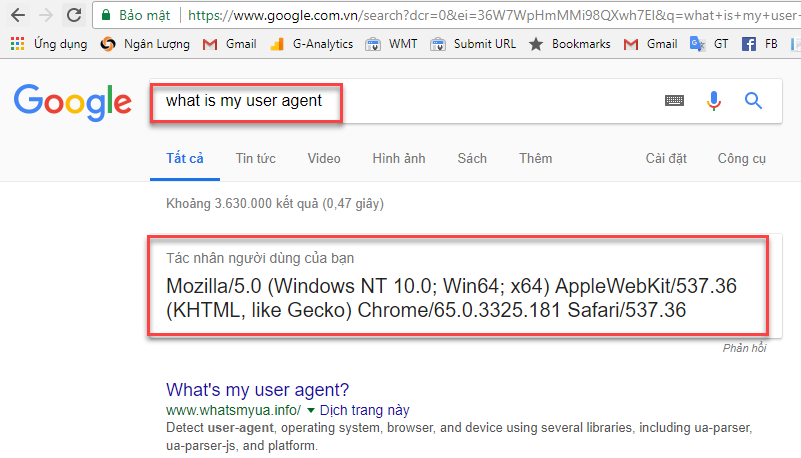This screenshot has width=801, height=458.
Task: Click the green secure padlock icon
Action: point(106,15)
